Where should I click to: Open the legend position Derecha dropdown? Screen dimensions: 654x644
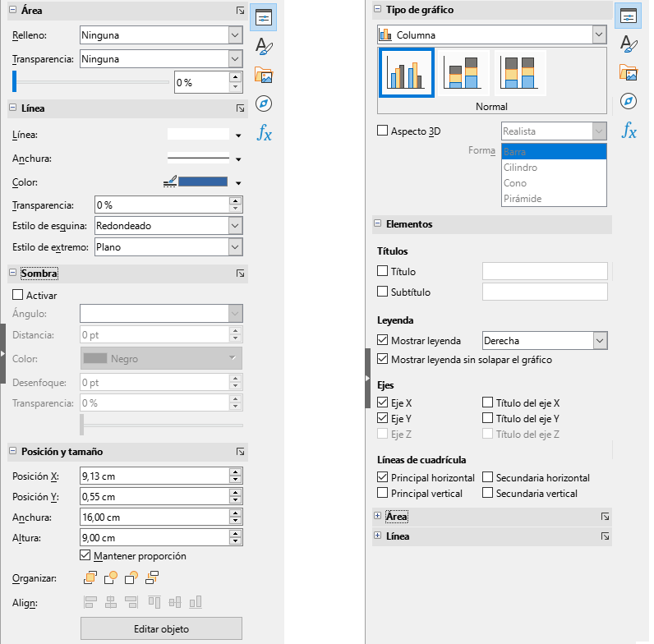[x=599, y=341]
